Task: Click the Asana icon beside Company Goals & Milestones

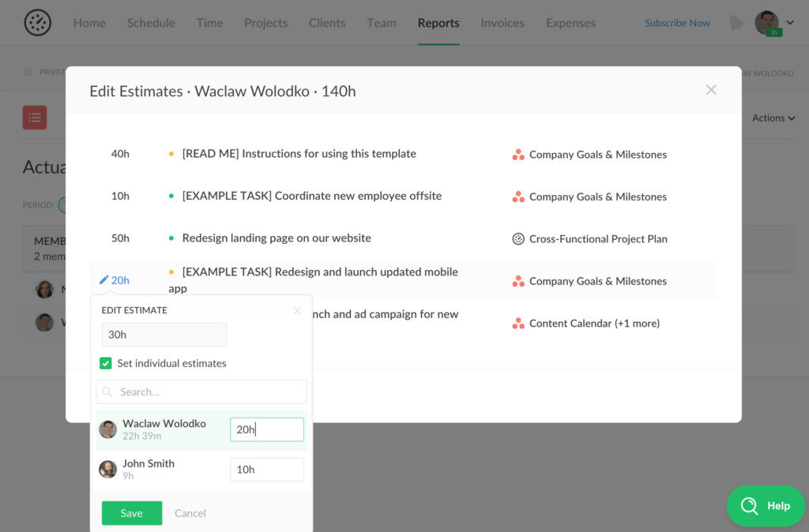Action: (x=519, y=154)
